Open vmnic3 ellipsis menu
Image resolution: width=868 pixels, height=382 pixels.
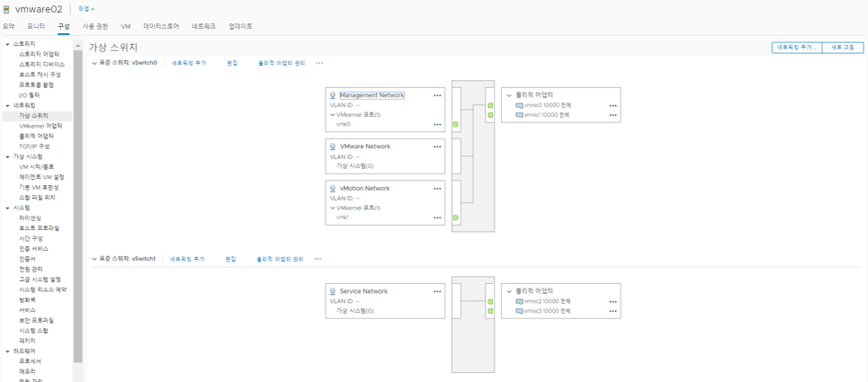pyautogui.click(x=613, y=311)
